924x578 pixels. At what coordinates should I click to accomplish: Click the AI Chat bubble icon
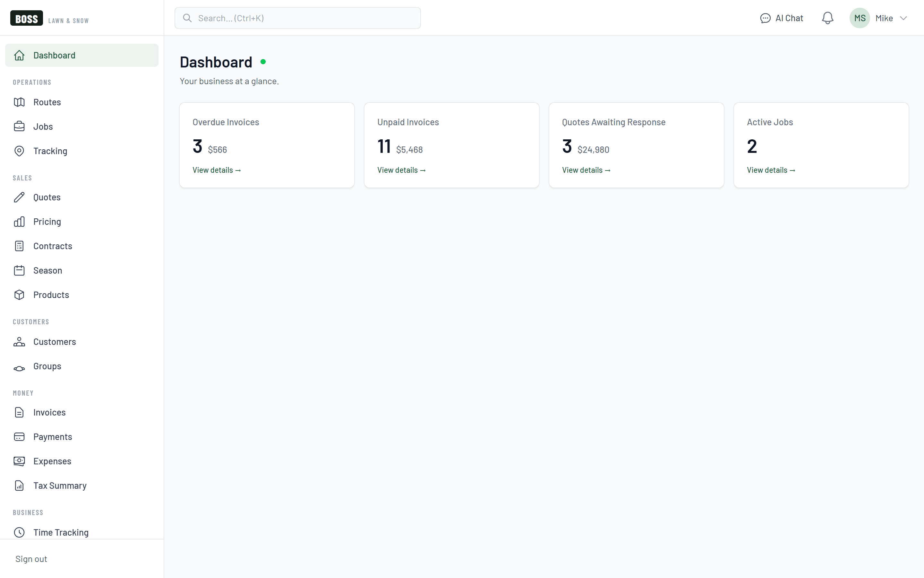765,18
